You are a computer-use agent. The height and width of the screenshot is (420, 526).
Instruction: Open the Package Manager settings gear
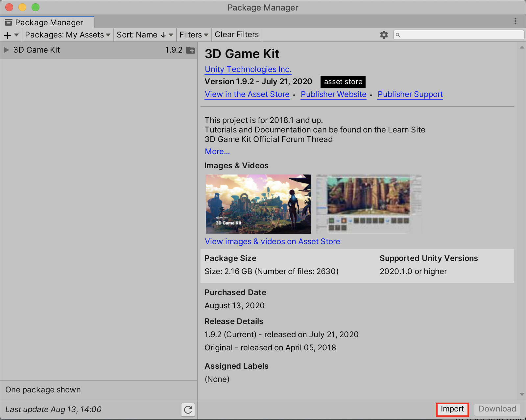[384, 35]
